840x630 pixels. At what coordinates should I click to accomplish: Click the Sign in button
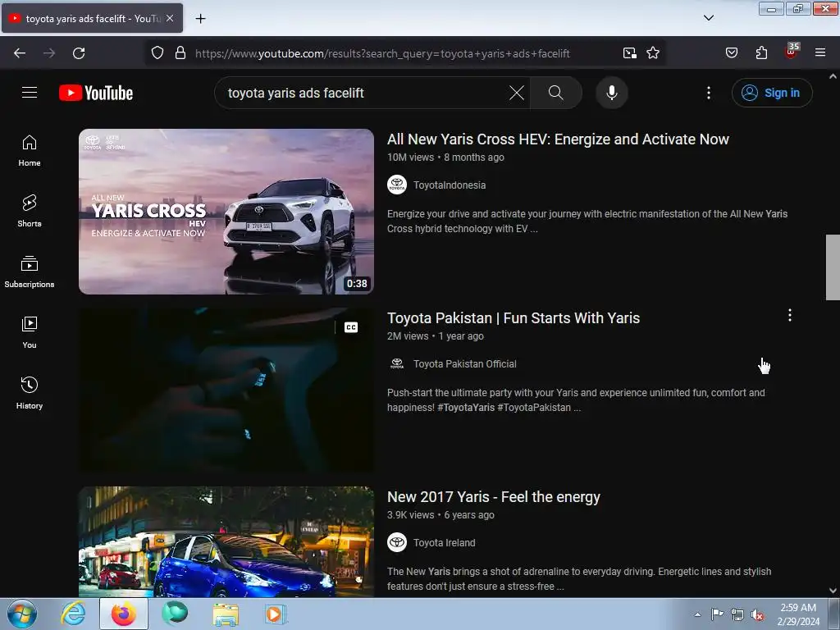[772, 93]
